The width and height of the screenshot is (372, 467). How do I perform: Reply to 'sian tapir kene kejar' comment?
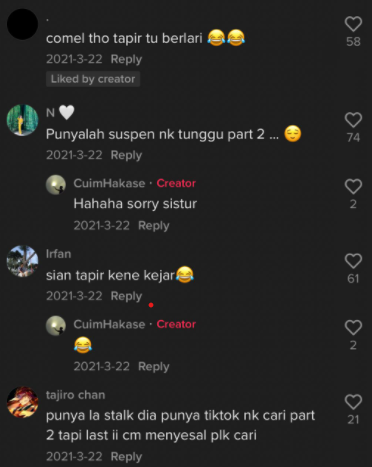coord(126,296)
